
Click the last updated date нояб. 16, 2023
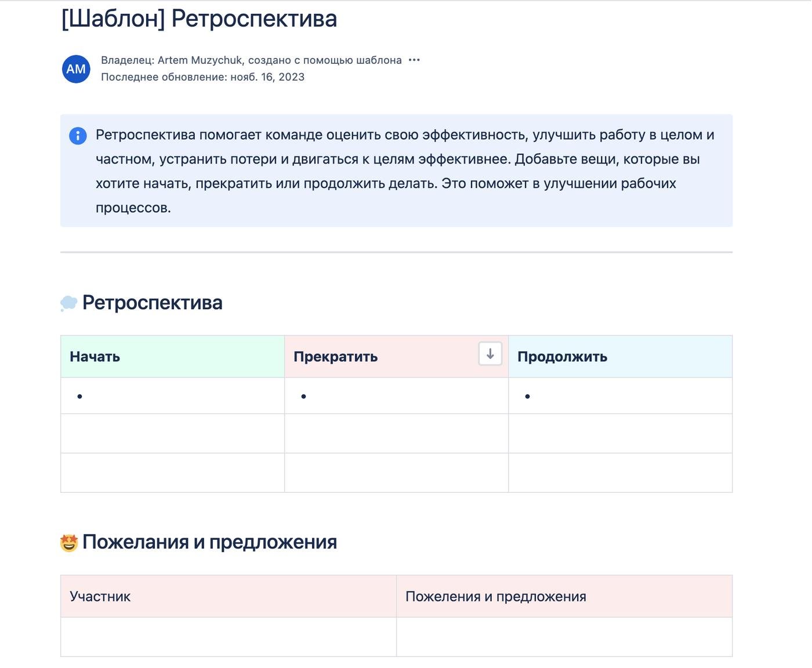point(267,77)
